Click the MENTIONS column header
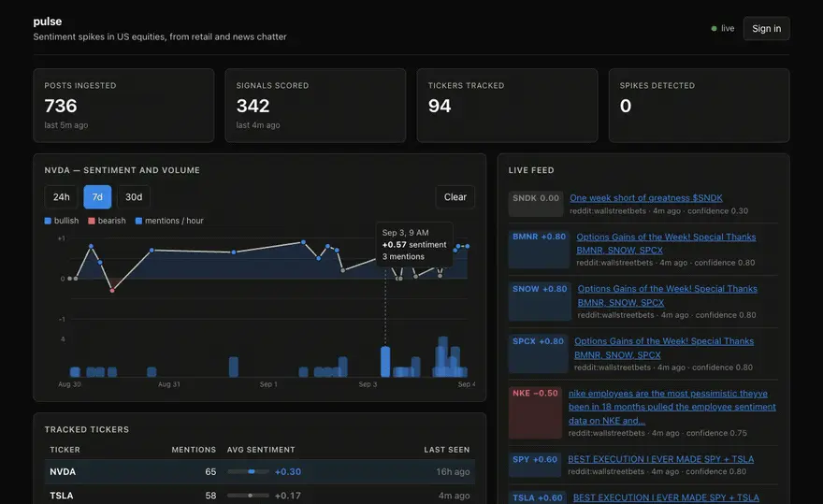The width and height of the screenshot is (823, 504). click(x=194, y=450)
